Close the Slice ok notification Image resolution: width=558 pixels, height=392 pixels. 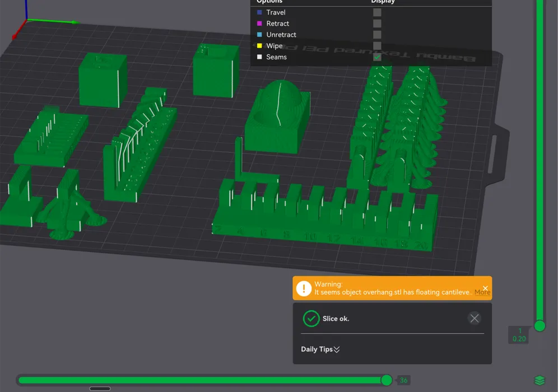click(x=474, y=318)
